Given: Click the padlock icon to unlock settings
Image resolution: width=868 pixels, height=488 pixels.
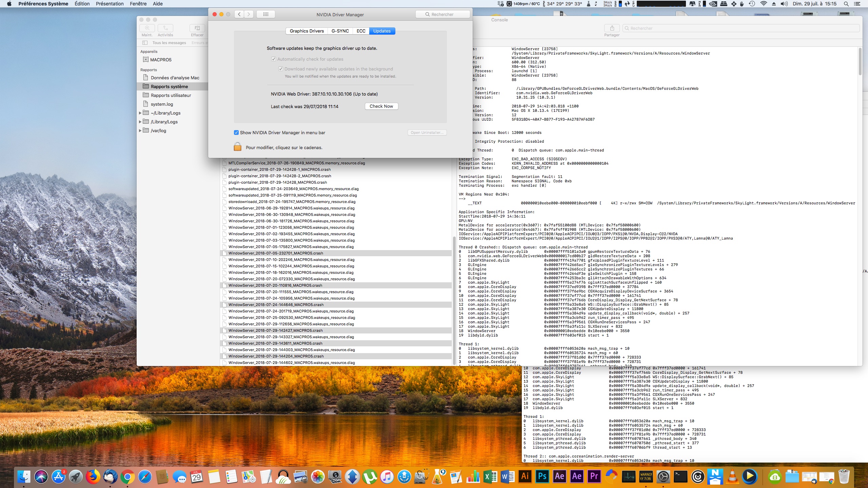Looking at the screenshot, I should (237, 147).
